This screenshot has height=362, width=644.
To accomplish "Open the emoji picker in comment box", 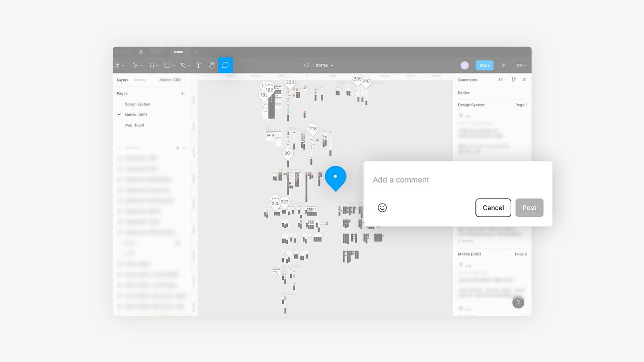I will coord(382,208).
